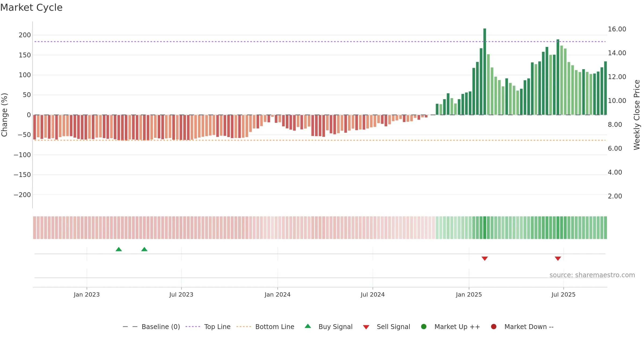Click the Jul 2024 axis label
This screenshot has width=644, height=362.
pos(373,294)
